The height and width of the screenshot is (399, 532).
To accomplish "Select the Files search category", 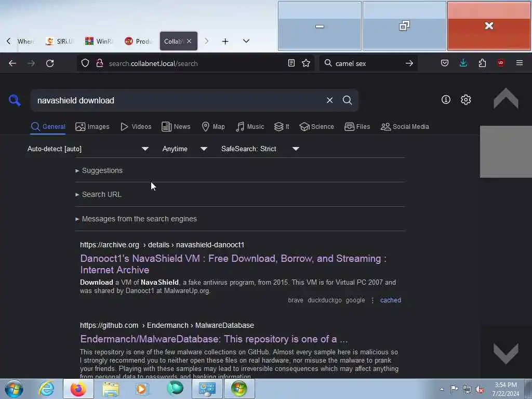I will [357, 127].
